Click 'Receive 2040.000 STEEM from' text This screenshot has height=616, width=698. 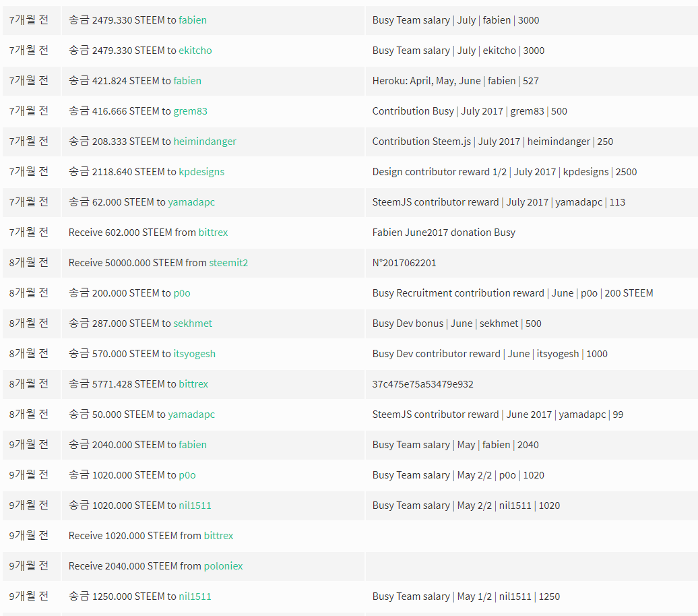pyautogui.click(x=135, y=565)
